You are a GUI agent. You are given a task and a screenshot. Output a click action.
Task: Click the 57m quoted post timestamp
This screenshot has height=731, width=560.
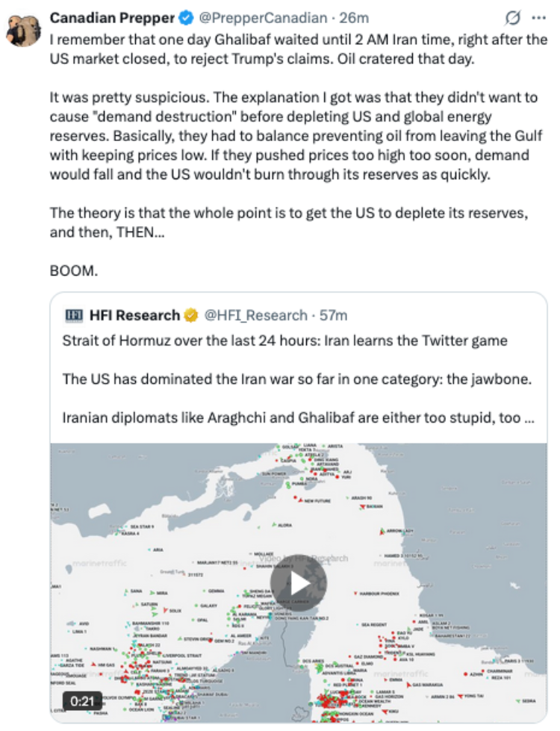tap(334, 316)
